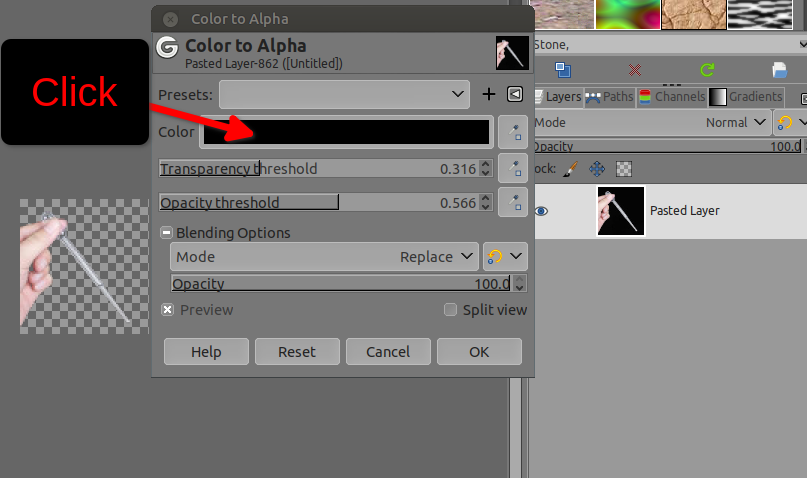
Task: Open the layer Mode Normal dropdown
Action: click(652, 122)
